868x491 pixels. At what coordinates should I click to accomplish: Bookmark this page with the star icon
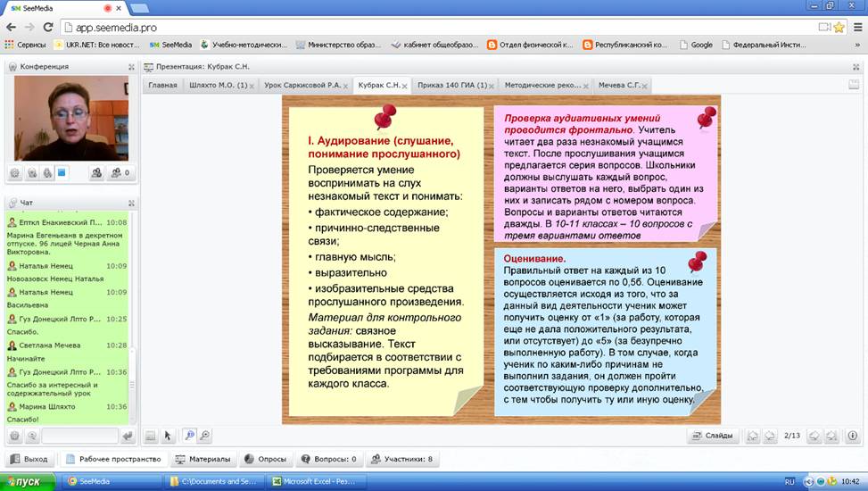[839, 27]
